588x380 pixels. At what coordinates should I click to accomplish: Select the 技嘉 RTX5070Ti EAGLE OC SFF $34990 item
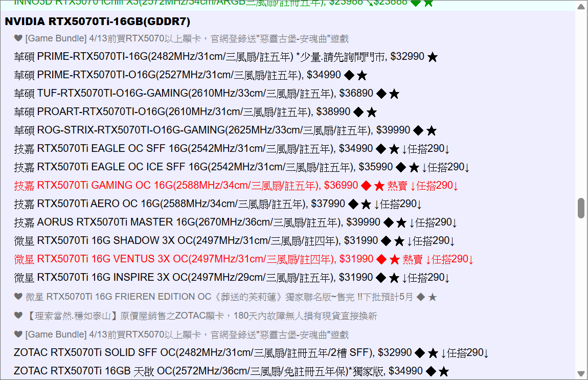tap(232, 148)
